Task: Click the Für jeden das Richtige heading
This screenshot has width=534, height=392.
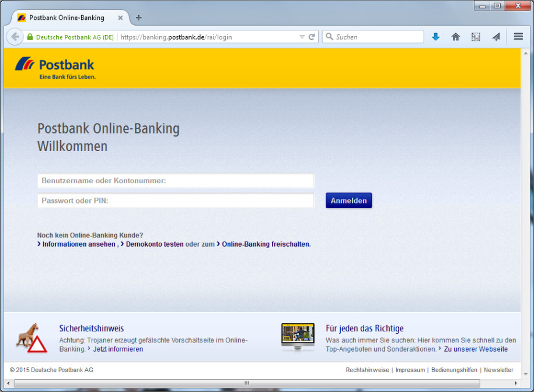Action: pos(364,328)
